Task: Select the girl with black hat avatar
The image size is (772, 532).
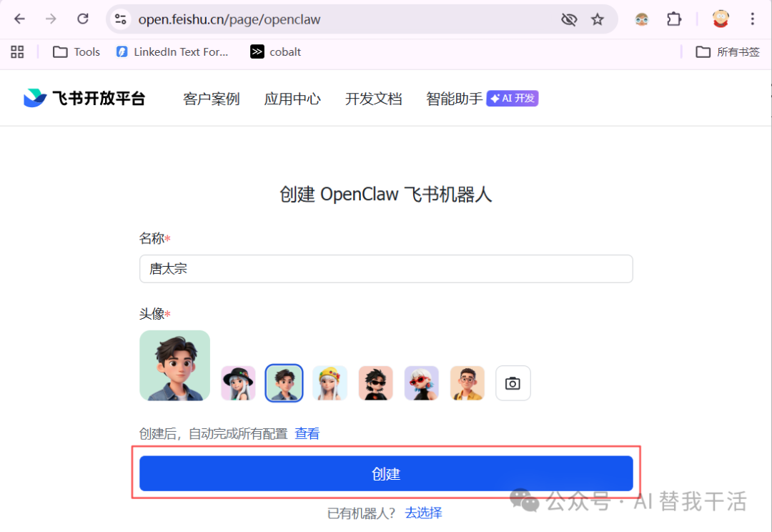Action: pyautogui.click(x=238, y=383)
